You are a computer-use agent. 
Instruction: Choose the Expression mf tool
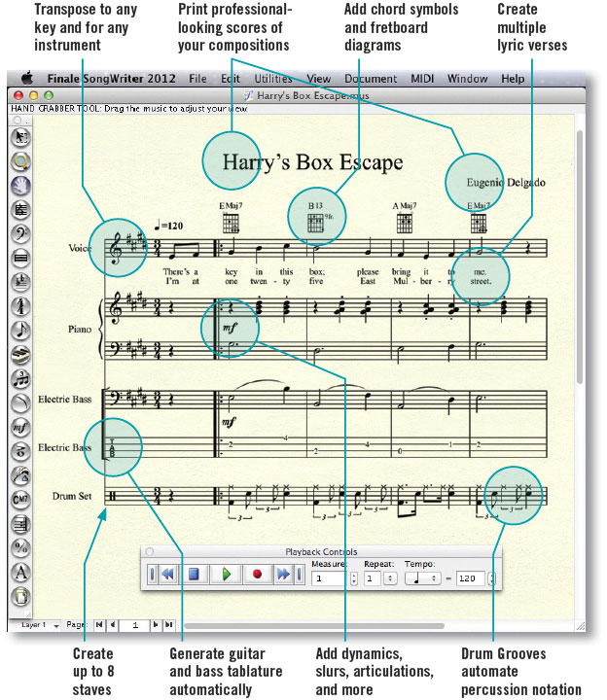coord(20,428)
